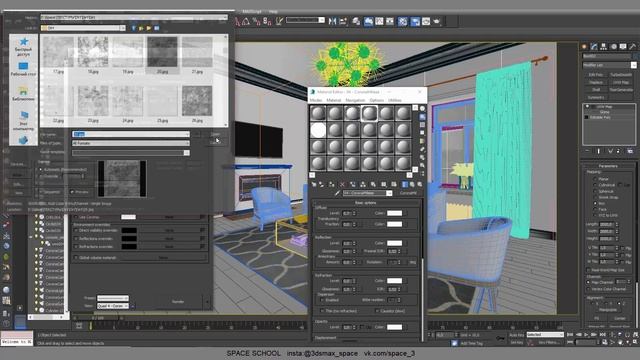This screenshot has width=640, height=360.
Task: Expand the Look in folder dropdown
Action: click(x=122, y=28)
